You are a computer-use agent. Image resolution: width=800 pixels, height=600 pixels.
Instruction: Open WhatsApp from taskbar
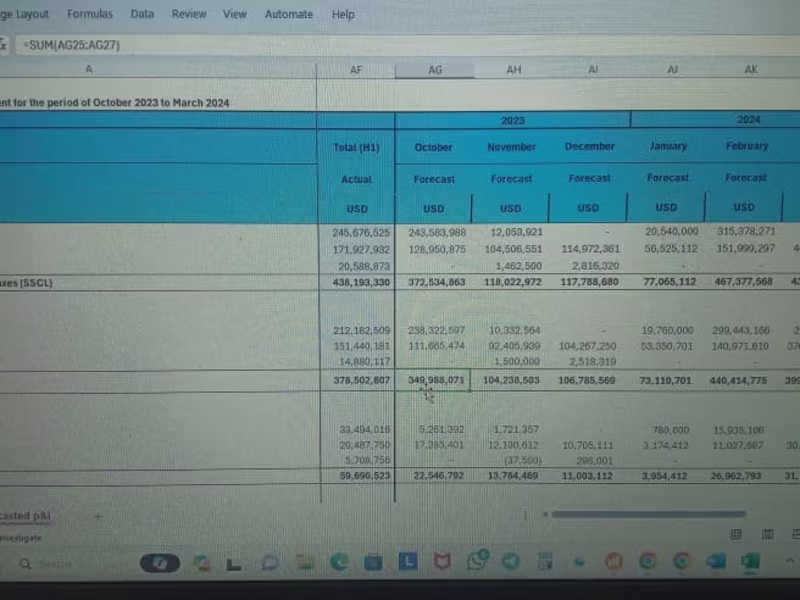click(x=477, y=561)
